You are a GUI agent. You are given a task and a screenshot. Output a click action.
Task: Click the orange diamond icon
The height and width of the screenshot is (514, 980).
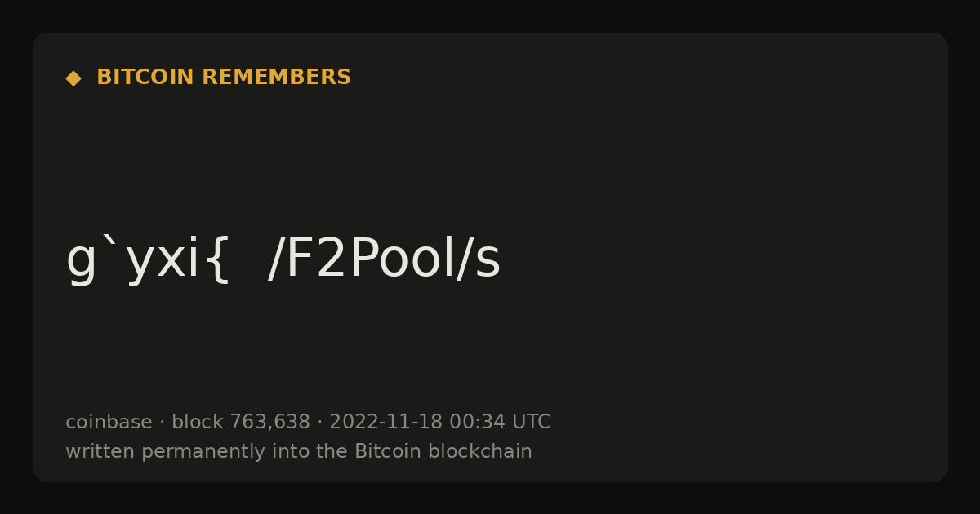tap(73, 78)
